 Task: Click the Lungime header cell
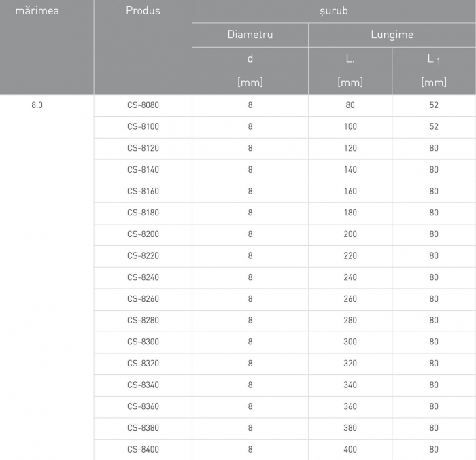(x=392, y=35)
